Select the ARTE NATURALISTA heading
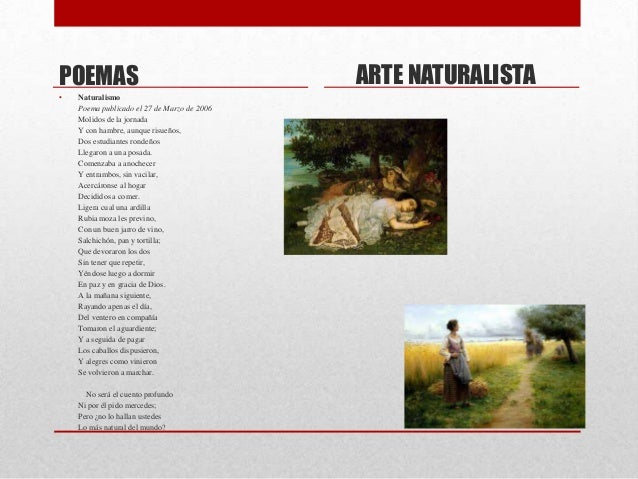Viewport: 638px width, 479px height. tap(446, 74)
